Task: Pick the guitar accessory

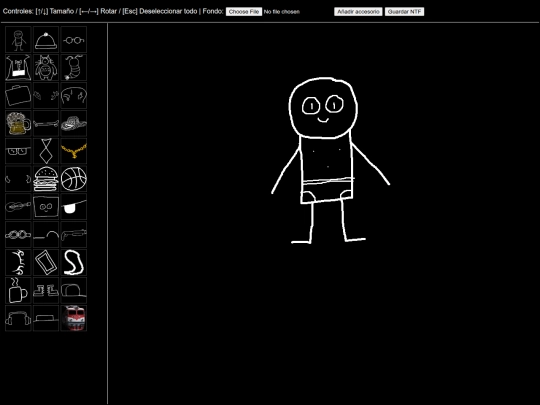Action: pos(18,207)
